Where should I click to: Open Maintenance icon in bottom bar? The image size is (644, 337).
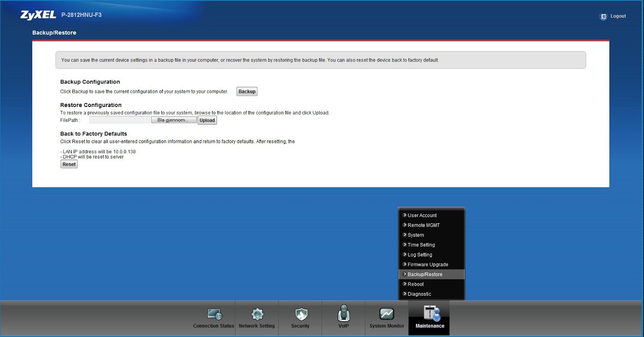click(431, 314)
